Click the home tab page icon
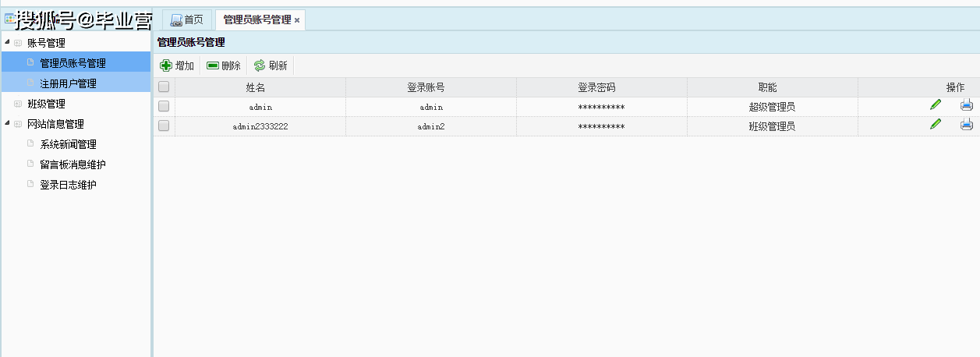 (x=176, y=20)
